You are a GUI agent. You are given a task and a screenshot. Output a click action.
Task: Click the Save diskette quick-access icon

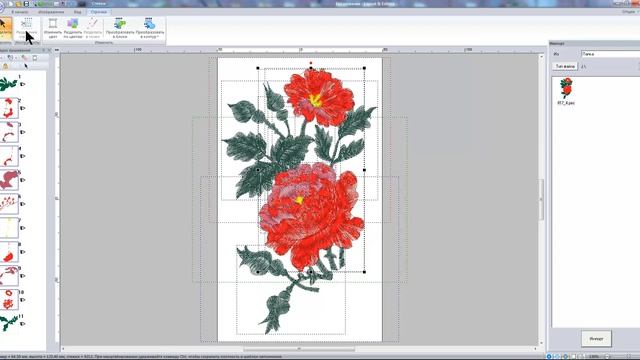point(26,4)
